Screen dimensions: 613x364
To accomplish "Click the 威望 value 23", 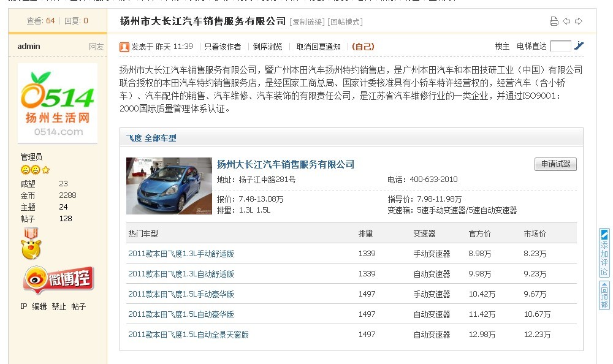I will (x=63, y=183).
